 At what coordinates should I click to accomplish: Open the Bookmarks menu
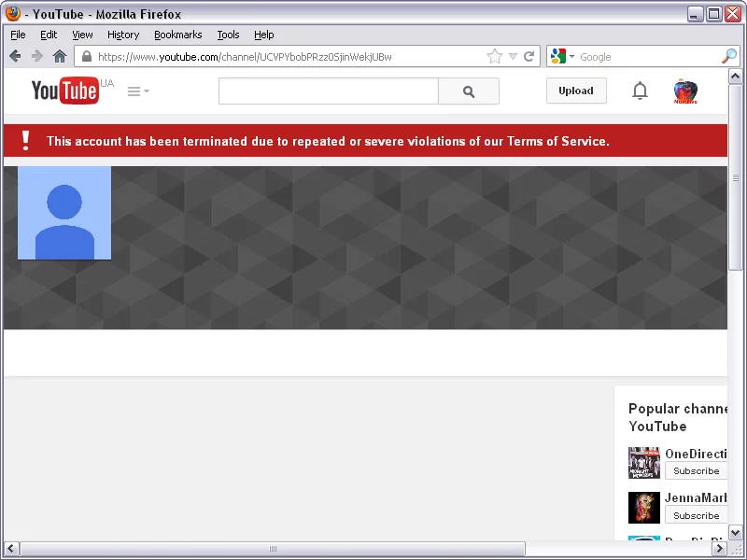pyautogui.click(x=178, y=35)
